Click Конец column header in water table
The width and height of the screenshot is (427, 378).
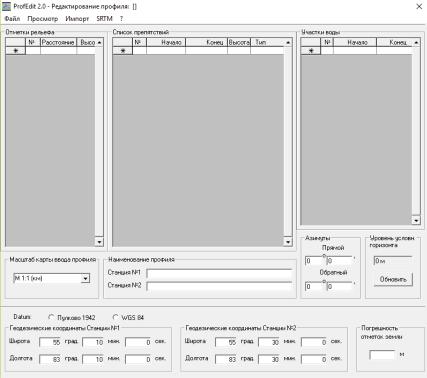(x=395, y=42)
